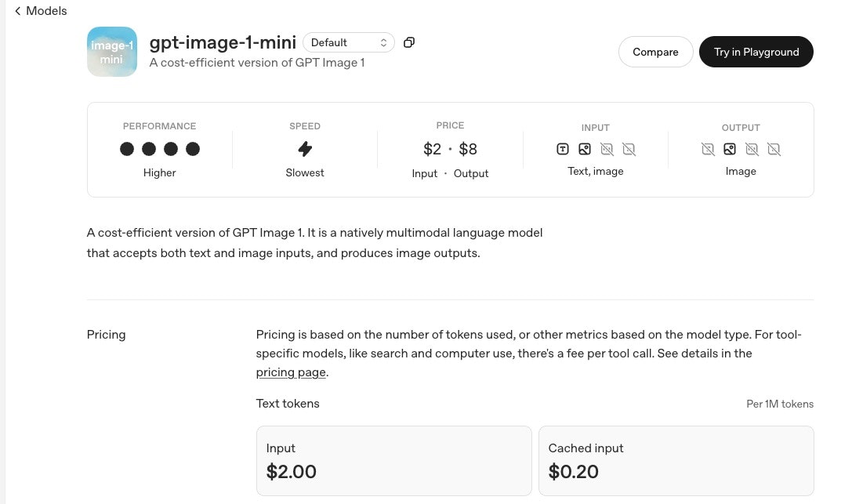Click the gpt-image-1-mini model thumbnail
This screenshot has width=852, height=504.
112,52
